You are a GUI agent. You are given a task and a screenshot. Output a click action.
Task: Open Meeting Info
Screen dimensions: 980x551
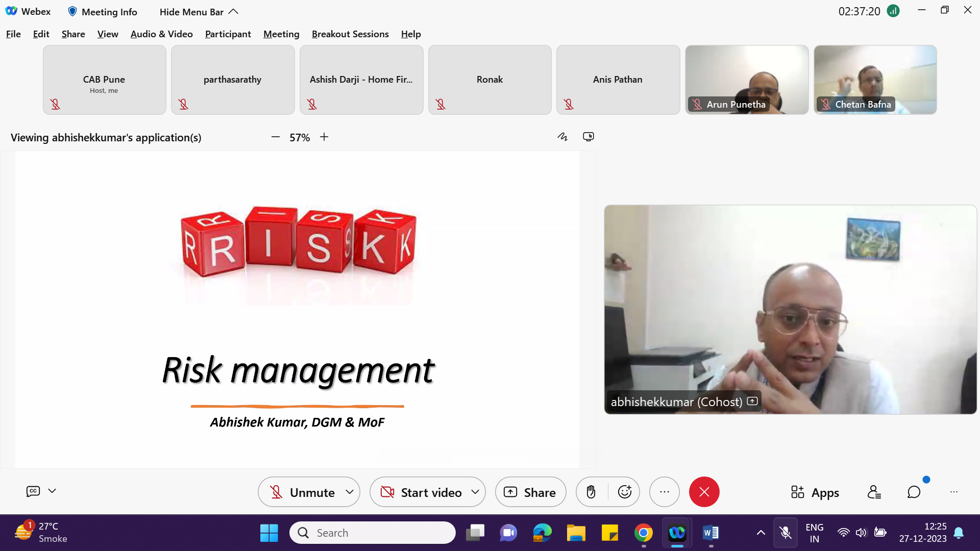coord(103,11)
